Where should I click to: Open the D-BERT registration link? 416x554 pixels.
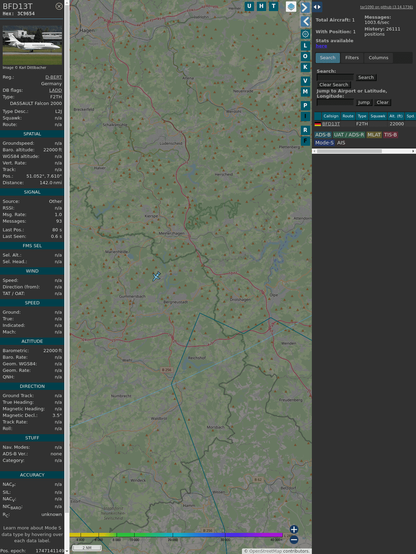53,77
